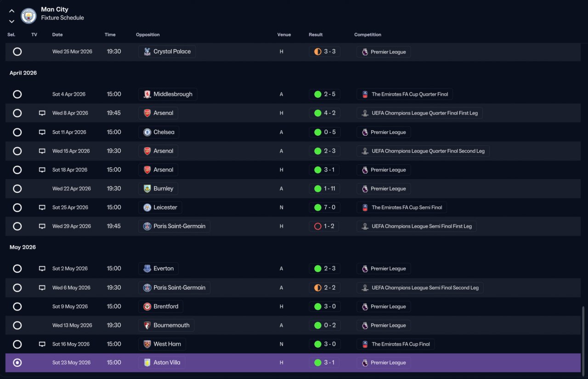This screenshot has height=379, width=588.
Task: Click the TV icon on West Ham match
Action: [x=42, y=344]
